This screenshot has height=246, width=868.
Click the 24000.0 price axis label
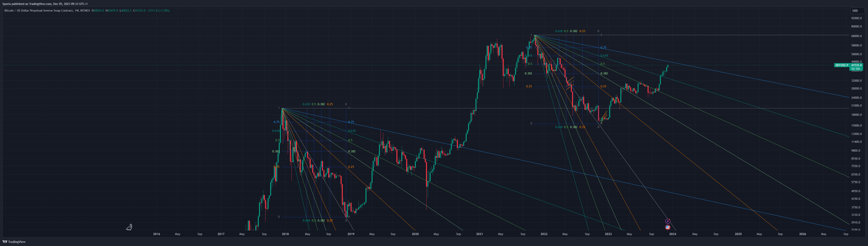coord(856,98)
